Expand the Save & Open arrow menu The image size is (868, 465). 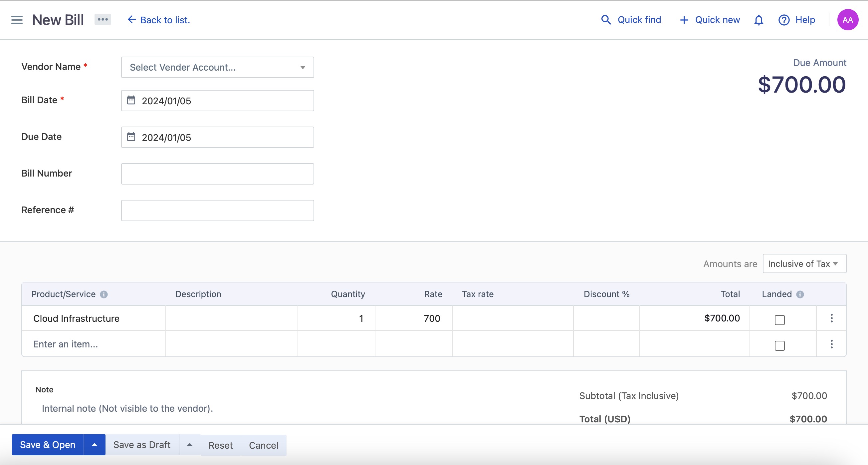point(95,445)
